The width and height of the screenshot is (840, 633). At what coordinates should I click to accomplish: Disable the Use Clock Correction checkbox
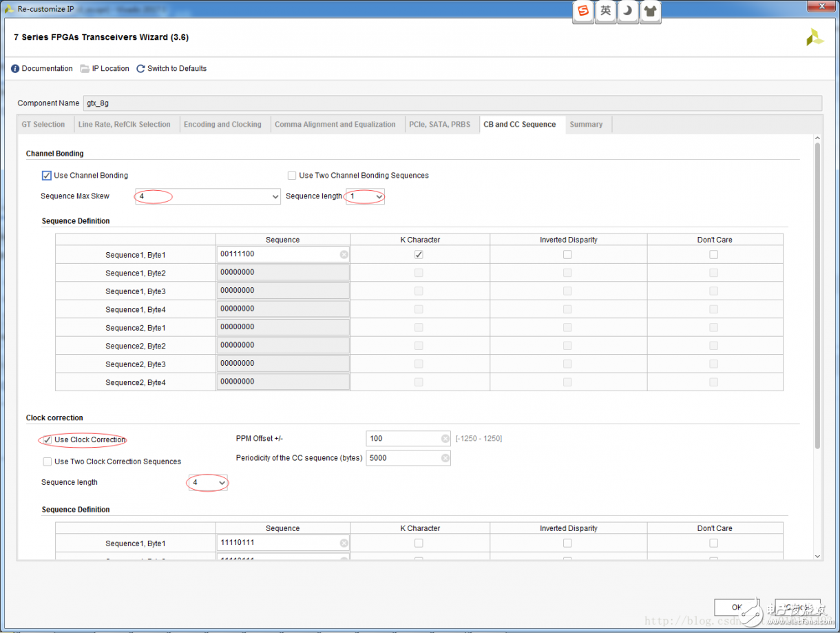[47, 439]
